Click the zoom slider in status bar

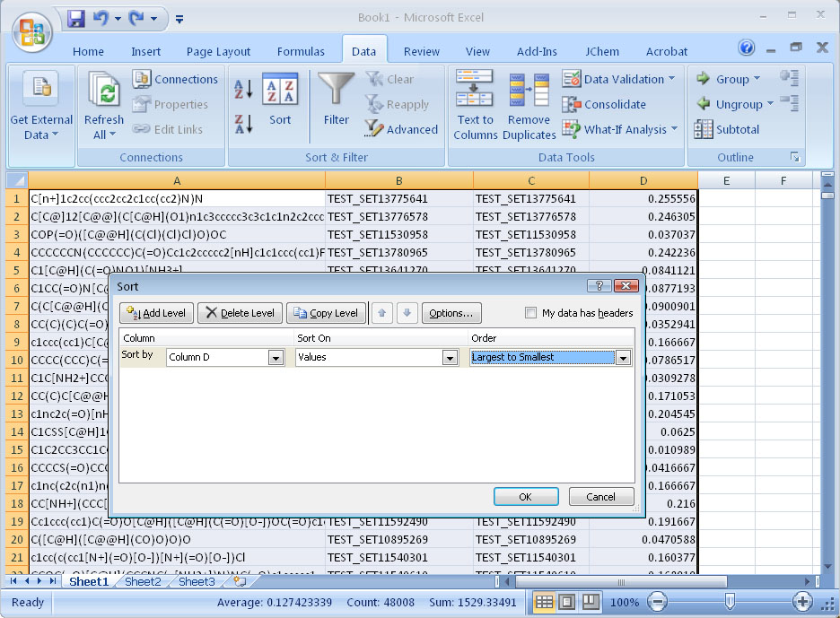tap(730, 601)
